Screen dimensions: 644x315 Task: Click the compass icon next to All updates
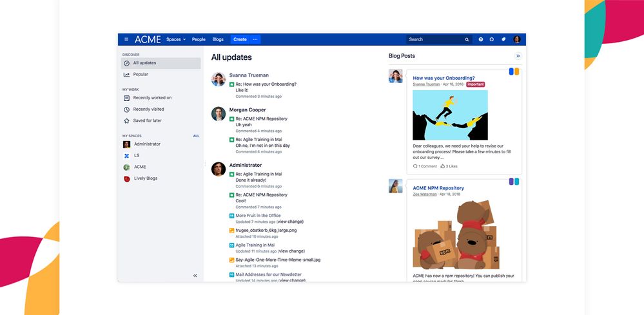coord(126,63)
